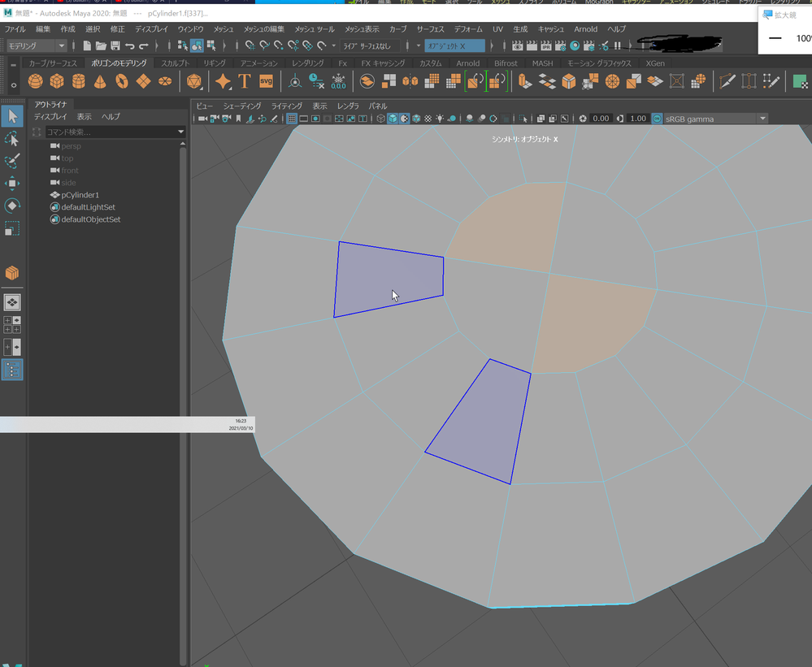Toggle the viewport grid display
This screenshot has width=812, height=667.
[x=292, y=119]
